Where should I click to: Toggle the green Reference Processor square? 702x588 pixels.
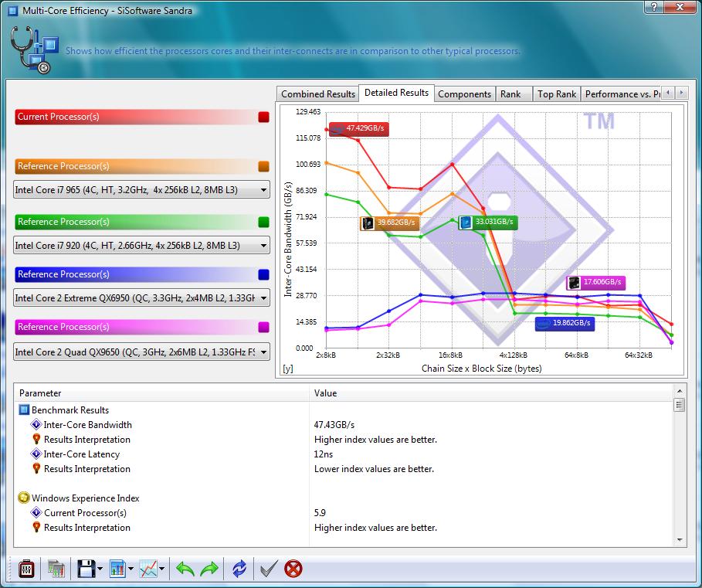click(263, 223)
